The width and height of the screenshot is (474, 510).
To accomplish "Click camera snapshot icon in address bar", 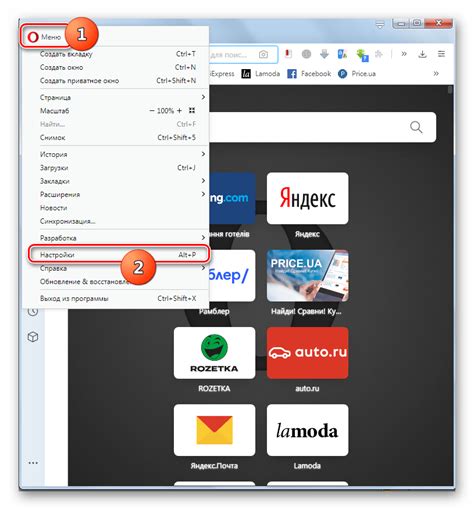I will pos(263,54).
